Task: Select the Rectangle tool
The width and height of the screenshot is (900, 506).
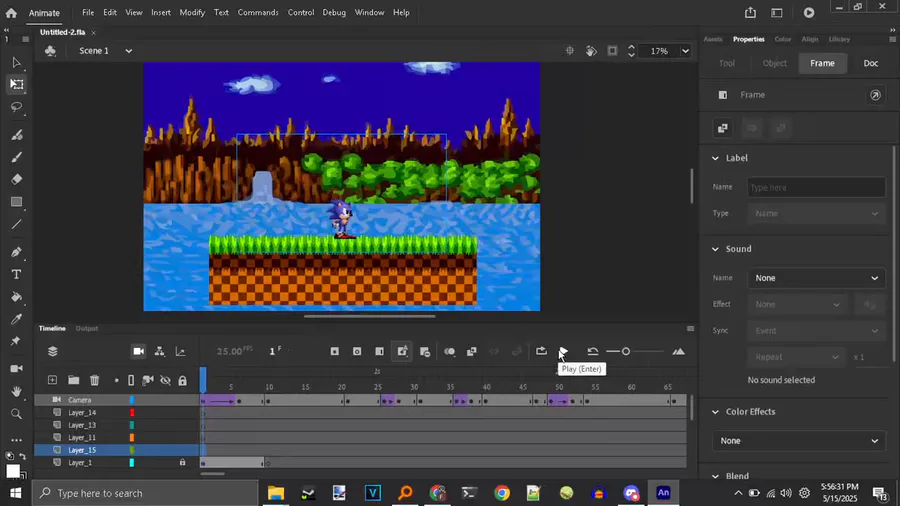Action: [x=16, y=202]
